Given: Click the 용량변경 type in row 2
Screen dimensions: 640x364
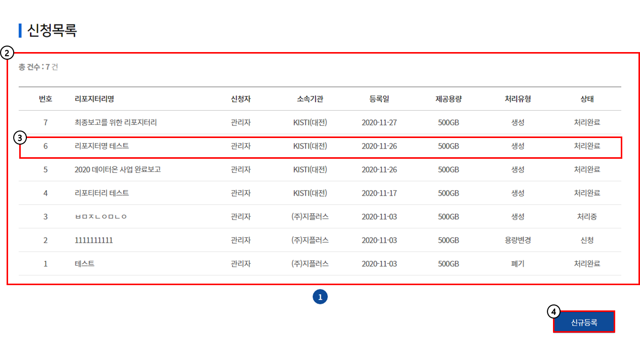Looking at the screenshot, I should click(518, 240).
